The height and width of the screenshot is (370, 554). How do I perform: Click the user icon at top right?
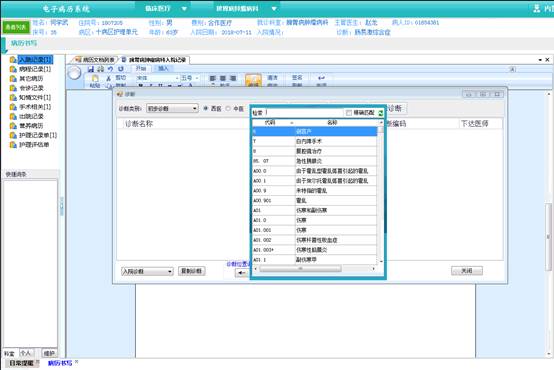(537, 8)
